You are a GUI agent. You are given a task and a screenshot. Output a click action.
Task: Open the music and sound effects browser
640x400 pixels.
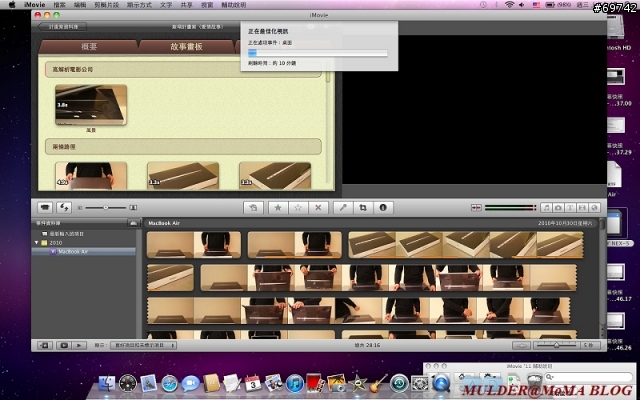546,208
